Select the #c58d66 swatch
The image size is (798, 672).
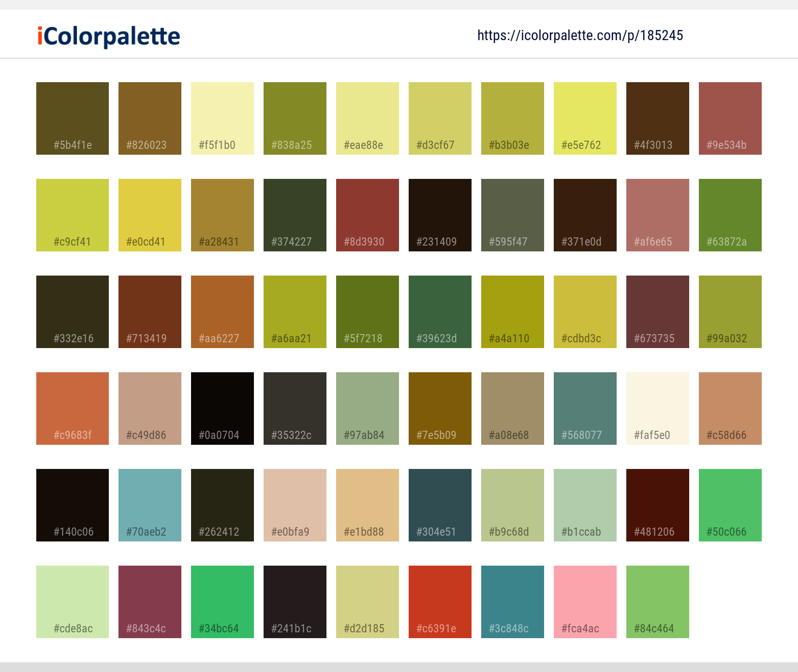point(730,409)
